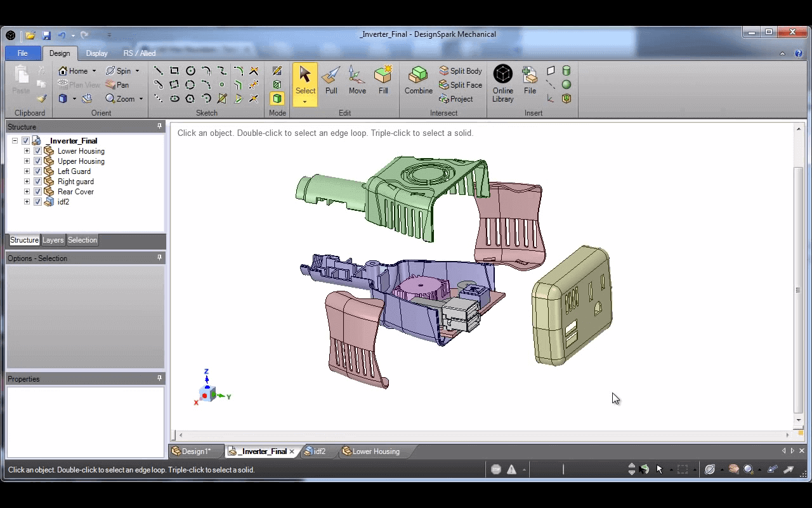Image resolution: width=812 pixels, height=508 pixels.
Task: Uncheck the Upper Housing visibility checkbox
Action: 37,161
